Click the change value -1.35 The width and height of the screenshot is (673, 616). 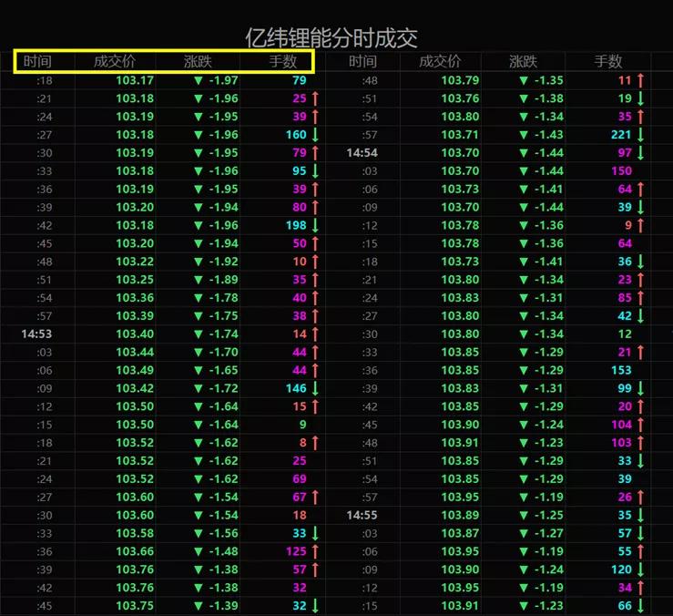click(549, 80)
